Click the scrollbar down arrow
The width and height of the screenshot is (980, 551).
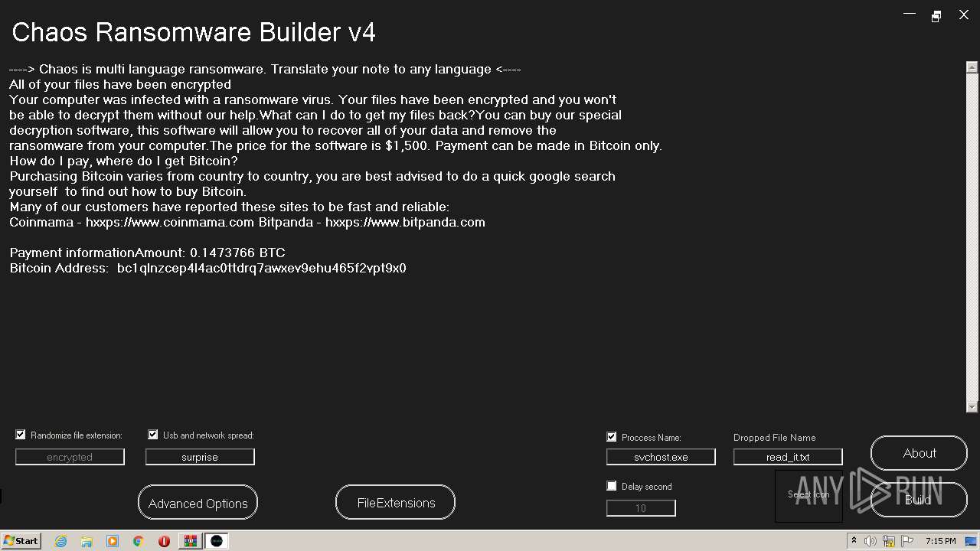(972, 407)
